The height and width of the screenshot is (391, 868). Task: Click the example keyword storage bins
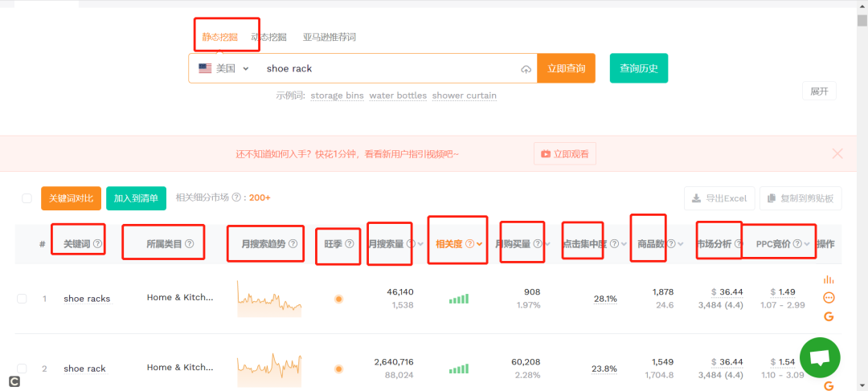(337, 96)
